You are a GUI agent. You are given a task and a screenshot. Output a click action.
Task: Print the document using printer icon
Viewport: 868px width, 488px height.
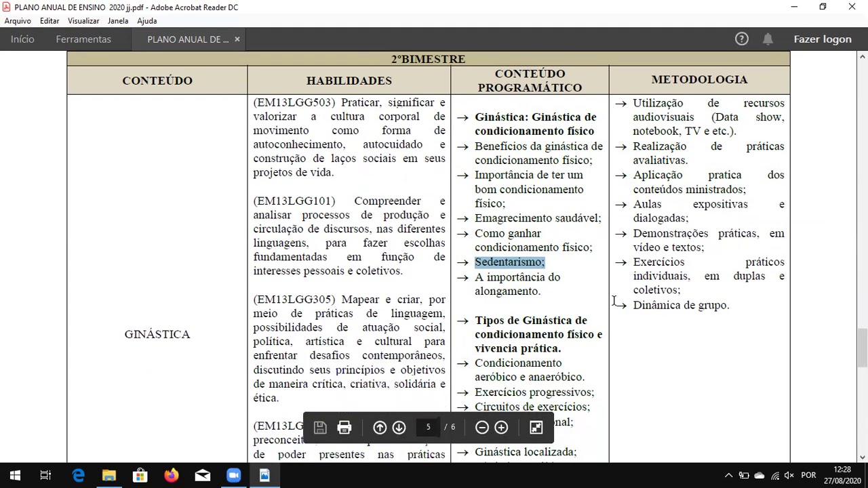click(x=344, y=428)
